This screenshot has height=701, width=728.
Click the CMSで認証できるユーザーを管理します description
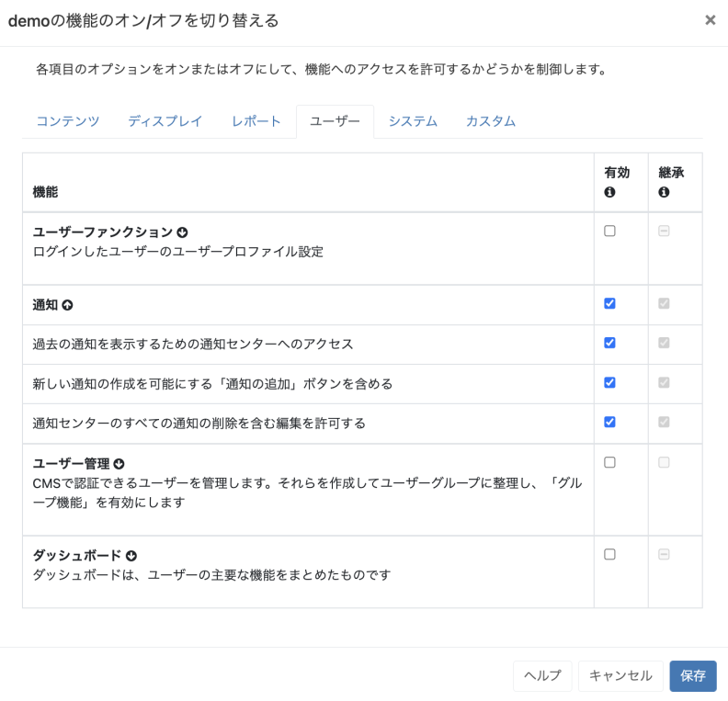(x=307, y=492)
